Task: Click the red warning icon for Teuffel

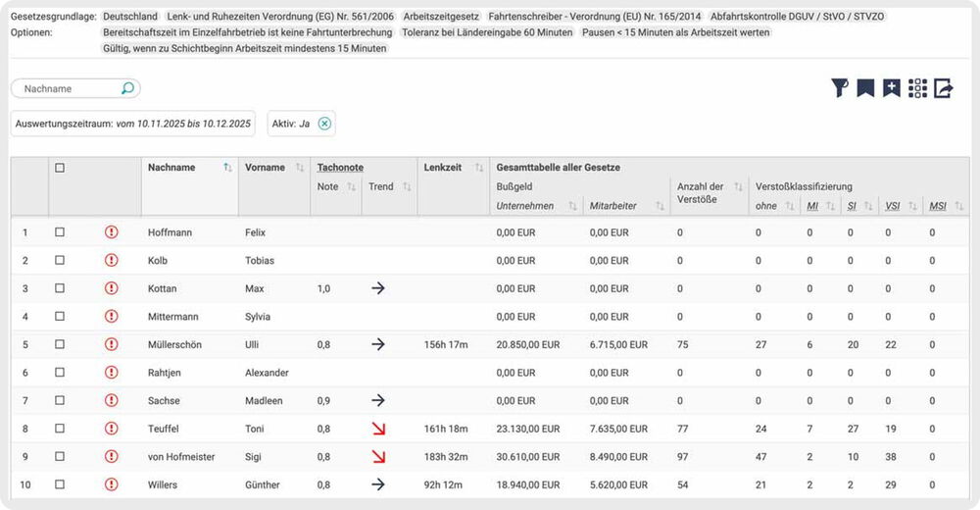Action: 111,429
